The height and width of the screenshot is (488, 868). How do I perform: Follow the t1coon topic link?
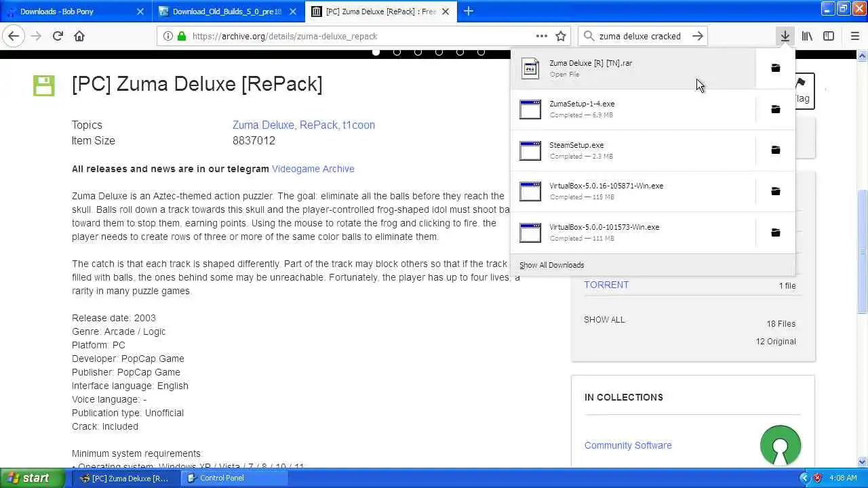click(x=359, y=125)
